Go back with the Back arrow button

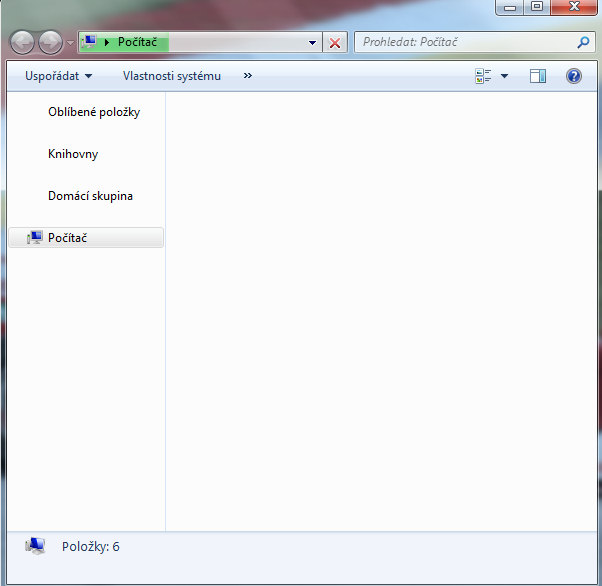pos(22,42)
